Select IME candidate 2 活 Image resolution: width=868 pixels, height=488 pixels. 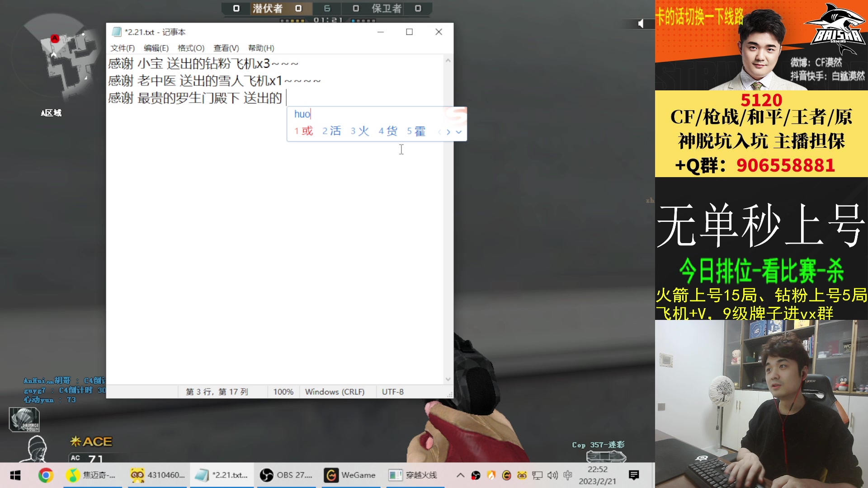(332, 131)
